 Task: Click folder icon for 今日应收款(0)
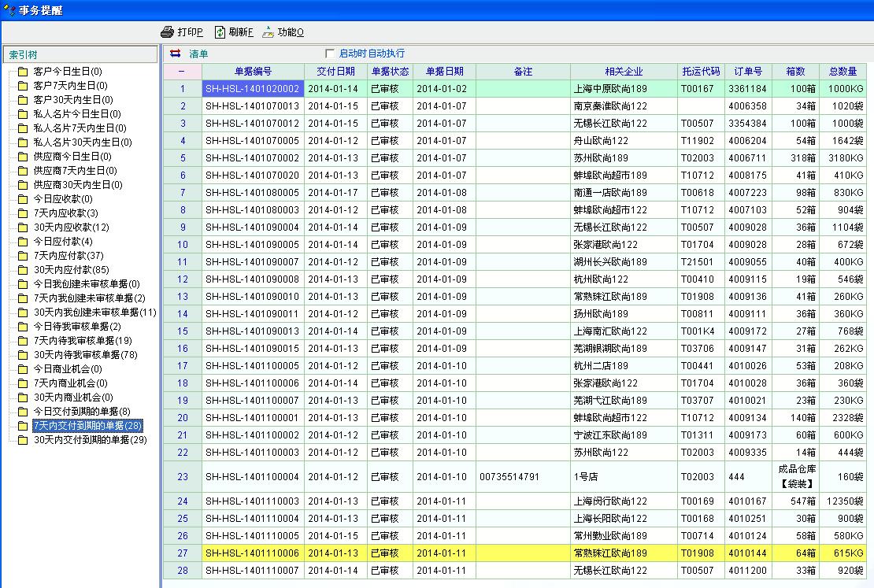(x=23, y=199)
